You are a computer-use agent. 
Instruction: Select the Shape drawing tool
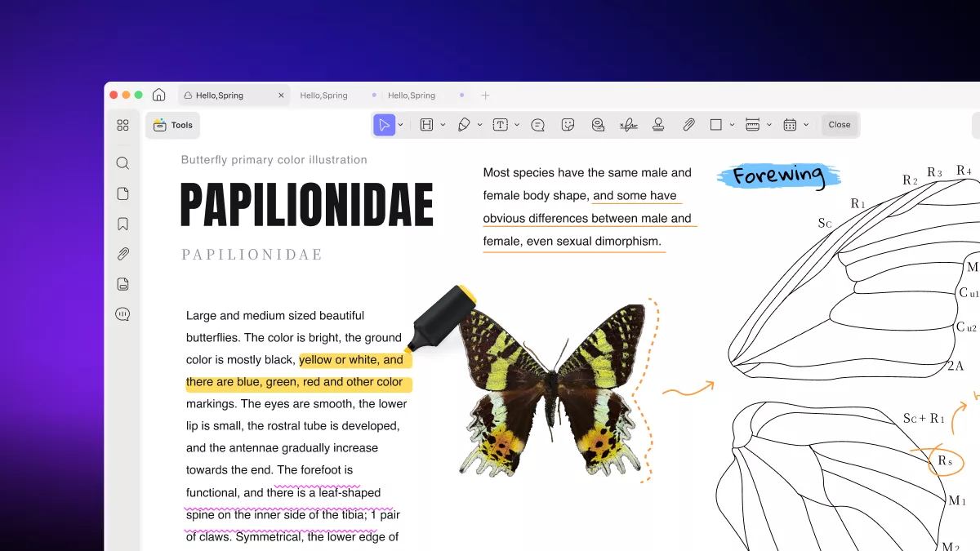click(x=716, y=124)
